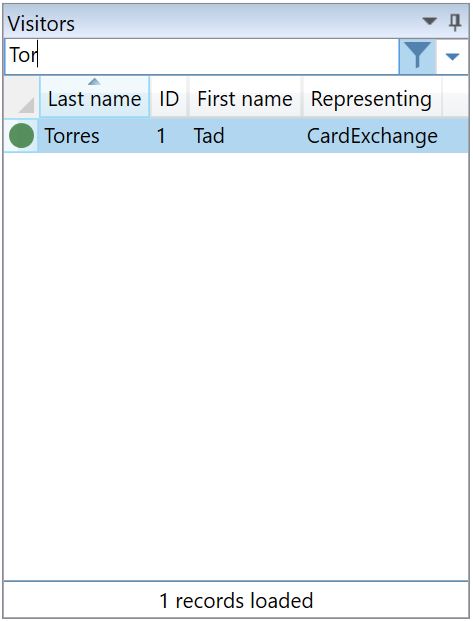Click the empty area below the Torres row
Viewport: 473px width, 621px height.
point(236,366)
